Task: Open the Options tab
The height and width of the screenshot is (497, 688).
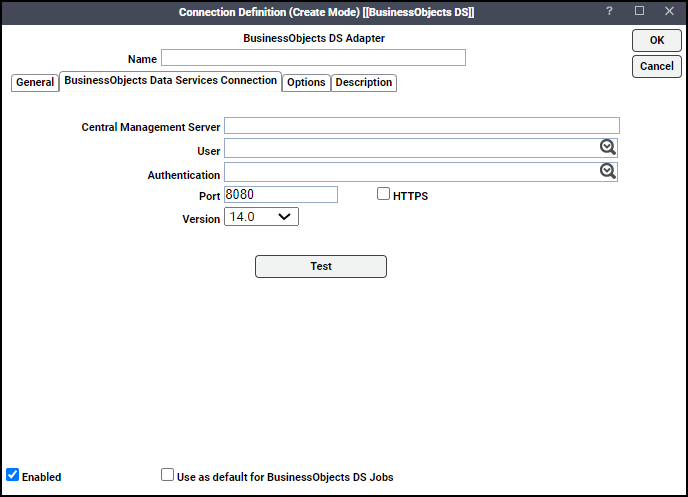Action: click(306, 82)
